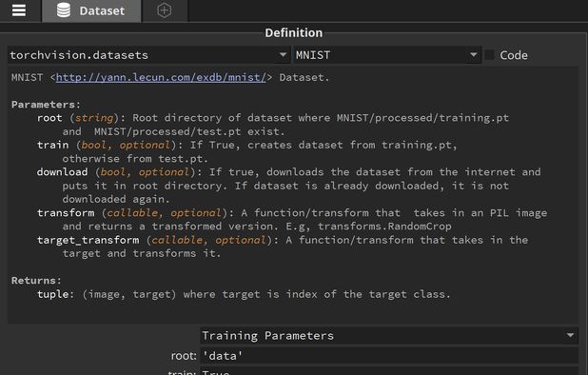Enable the Code checkbox
The image size is (588, 375).
pos(489,55)
